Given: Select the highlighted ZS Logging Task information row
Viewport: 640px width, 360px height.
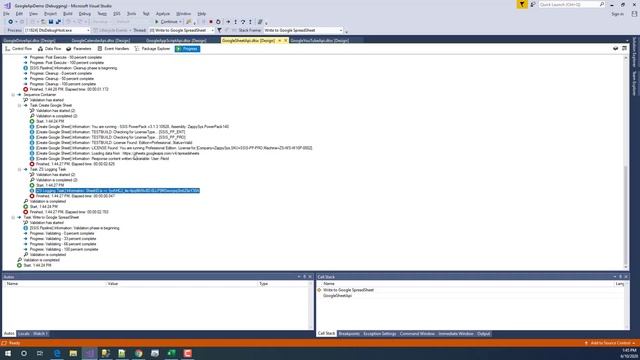Looking at the screenshot, I should pos(118,191).
